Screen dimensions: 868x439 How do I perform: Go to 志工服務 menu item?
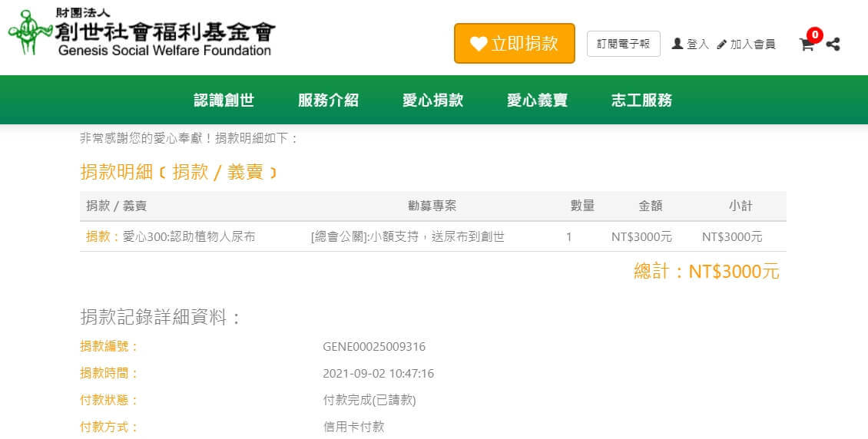point(641,100)
